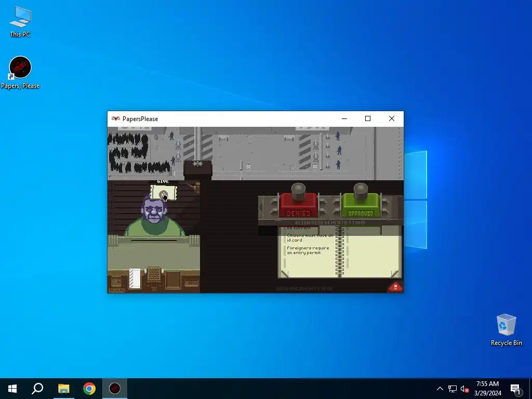The height and width of the screenshot is (399, 532).
Task: Click rule "Citizens must have an id card"
Action: pos(310,237)
